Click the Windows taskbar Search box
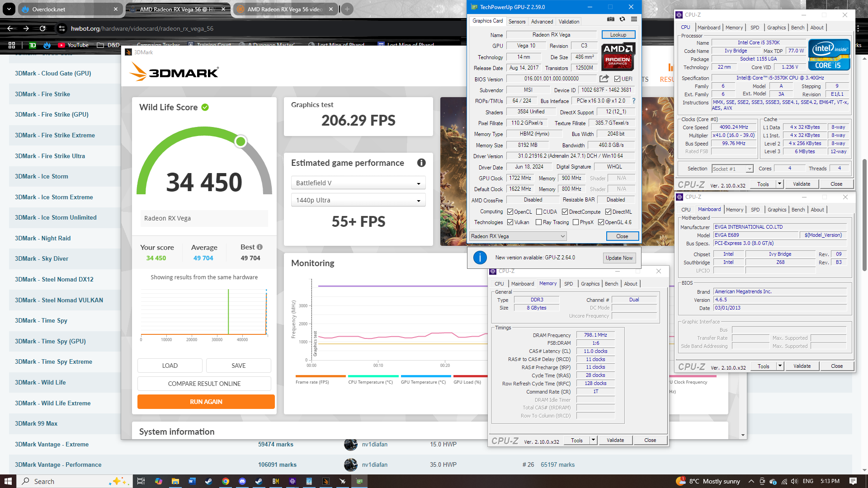The height and width of the screenshot is (488, 868). [x=75, y=481]
